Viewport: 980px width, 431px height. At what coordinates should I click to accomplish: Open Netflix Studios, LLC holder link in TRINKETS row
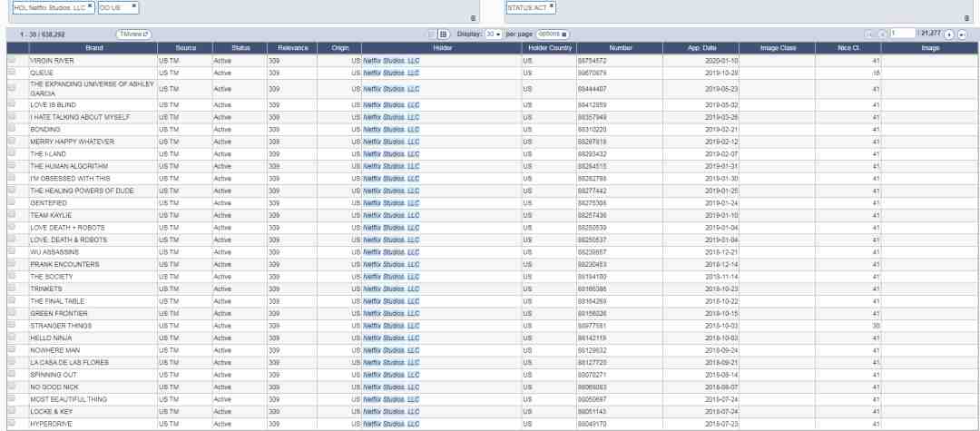(391, 289)
